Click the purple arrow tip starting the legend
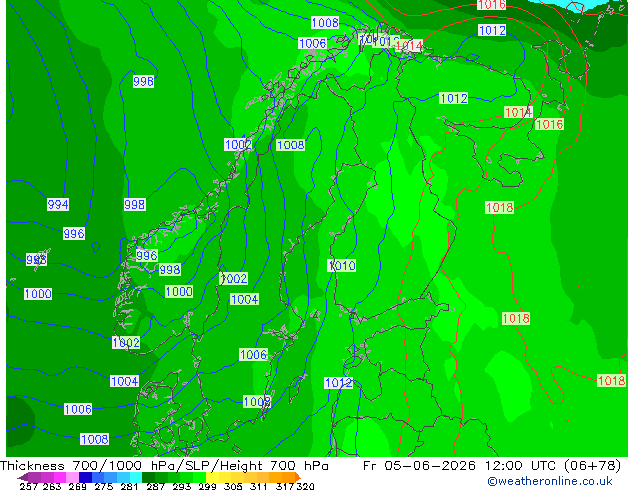The image size is (634, 490). pyautogui.click(x=22, y=478)
